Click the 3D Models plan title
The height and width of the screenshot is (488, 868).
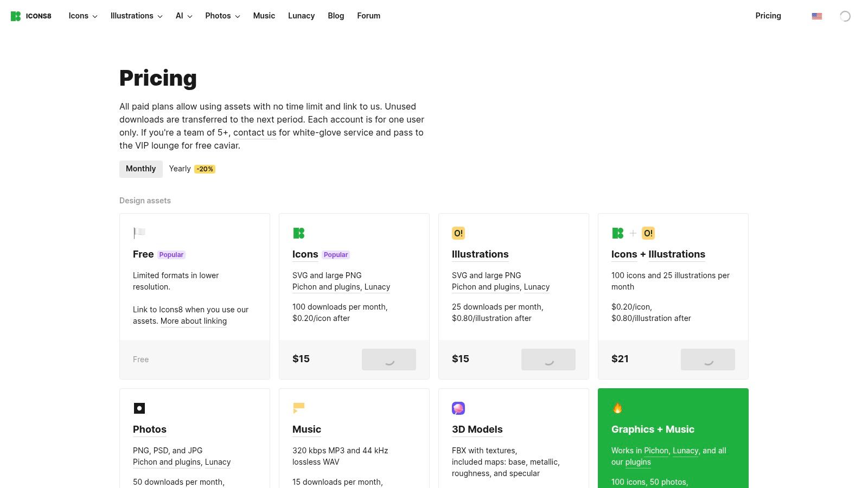coord(477,429)
